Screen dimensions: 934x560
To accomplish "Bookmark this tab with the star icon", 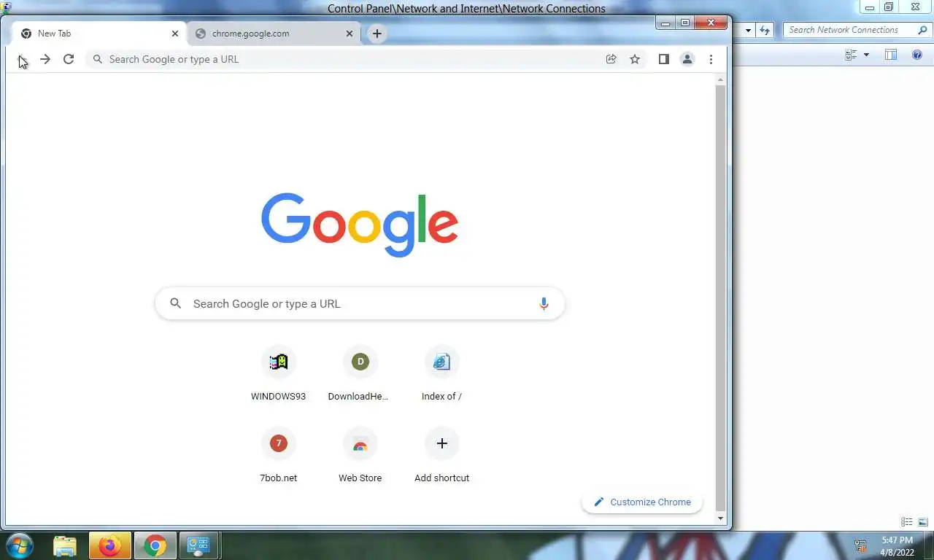I will pyautogui.click(x=635, y=59).
